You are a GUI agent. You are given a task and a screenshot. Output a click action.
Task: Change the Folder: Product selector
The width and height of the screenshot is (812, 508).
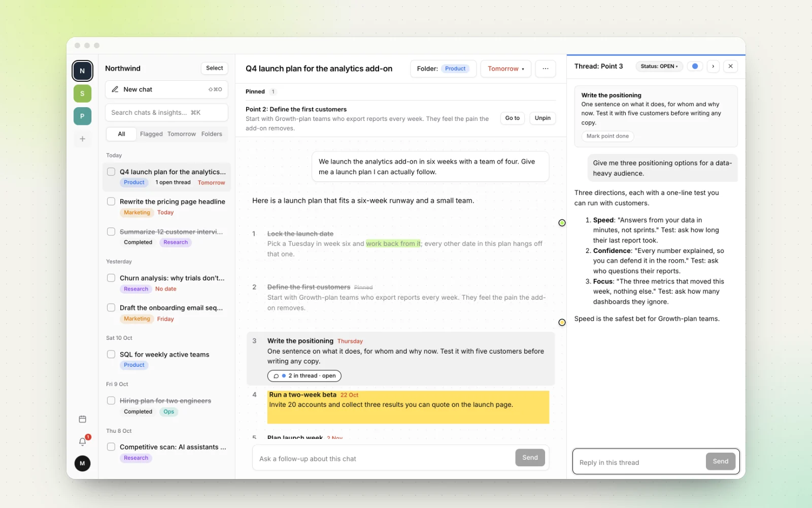(x=443, y=69)
